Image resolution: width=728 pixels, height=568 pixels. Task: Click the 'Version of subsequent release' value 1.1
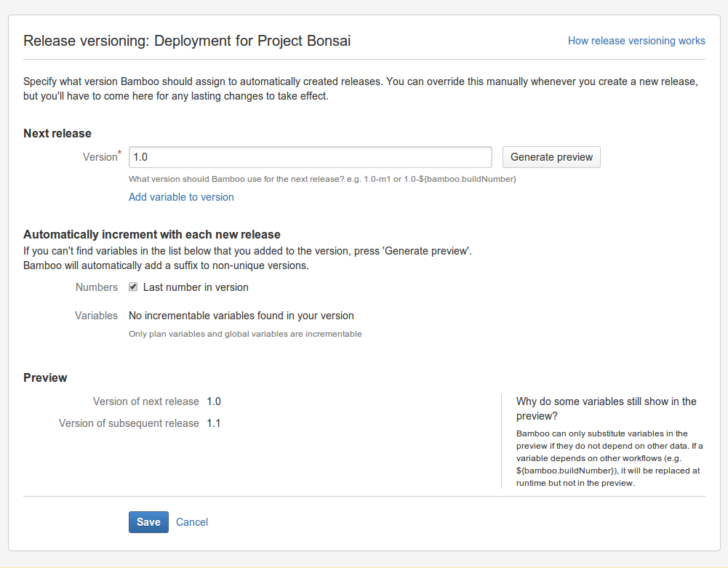click(214, 423)
